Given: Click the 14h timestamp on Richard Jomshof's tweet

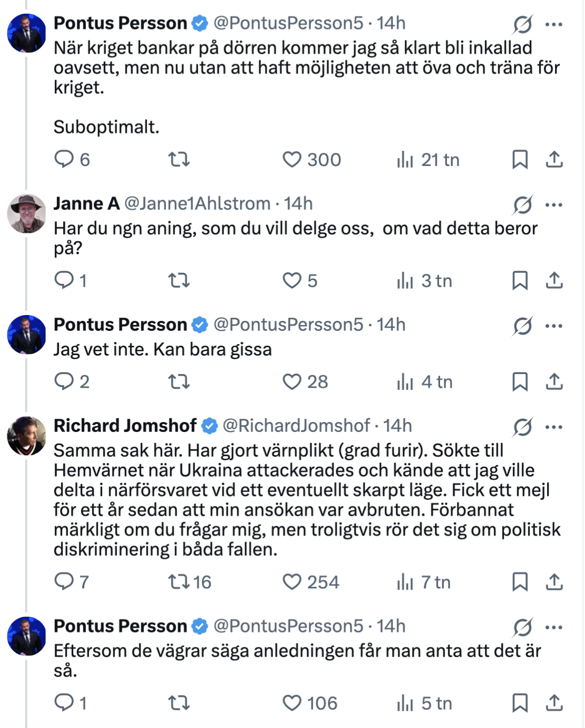Looking at the screenshot, I should pos(397,426).
